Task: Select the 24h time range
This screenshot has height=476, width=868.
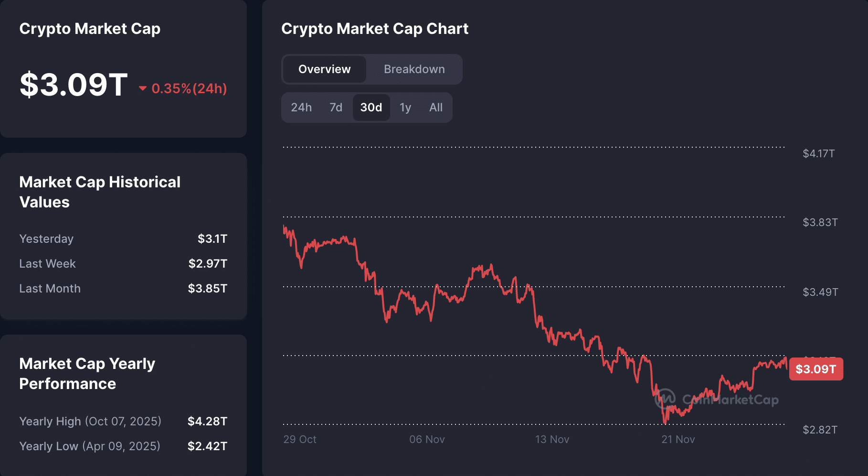Action: click(301, 108)
